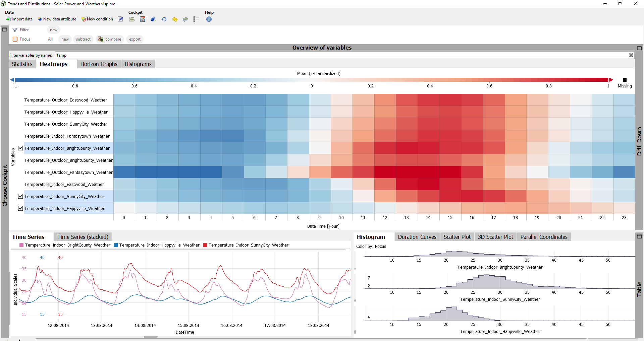Image resolution: width=644 pixels, height=341 pixels.
Task: Click the Import data button
Action: (19, 19)
